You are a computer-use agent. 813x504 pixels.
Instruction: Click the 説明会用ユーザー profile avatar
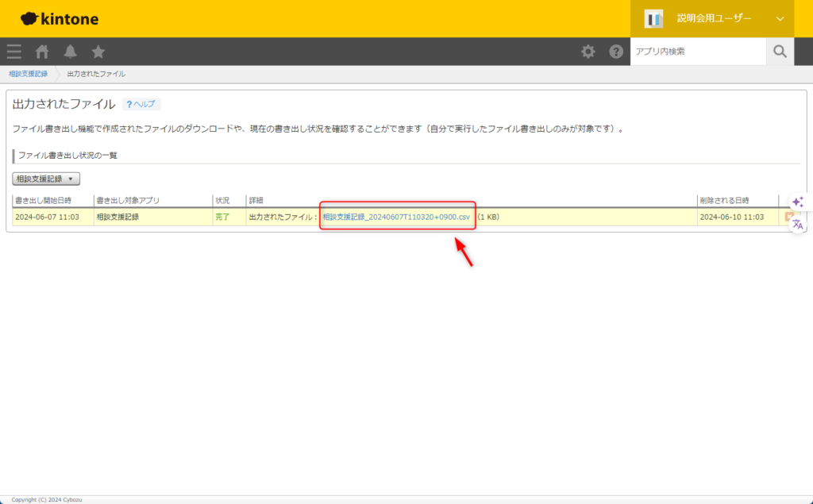point(653,18)
